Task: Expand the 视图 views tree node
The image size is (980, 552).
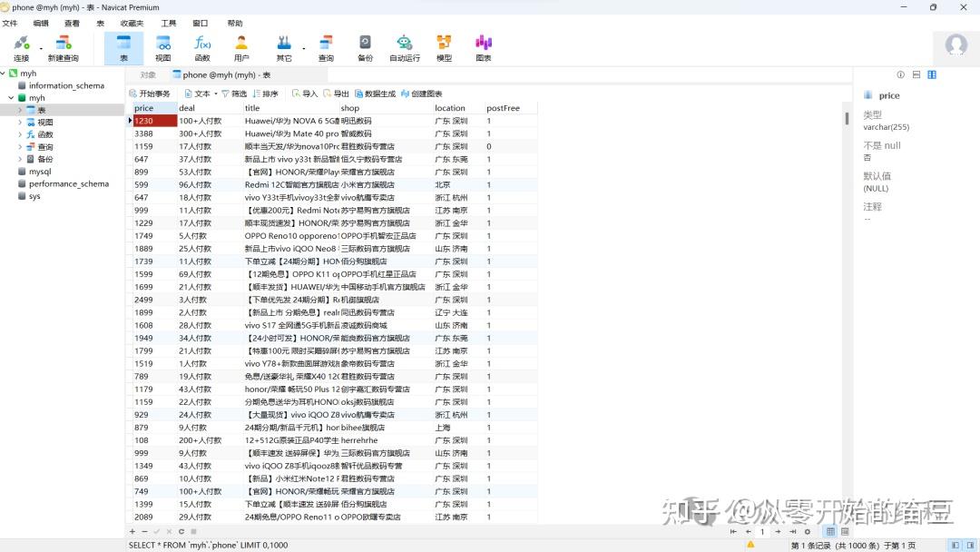Action: pos(20,122)
